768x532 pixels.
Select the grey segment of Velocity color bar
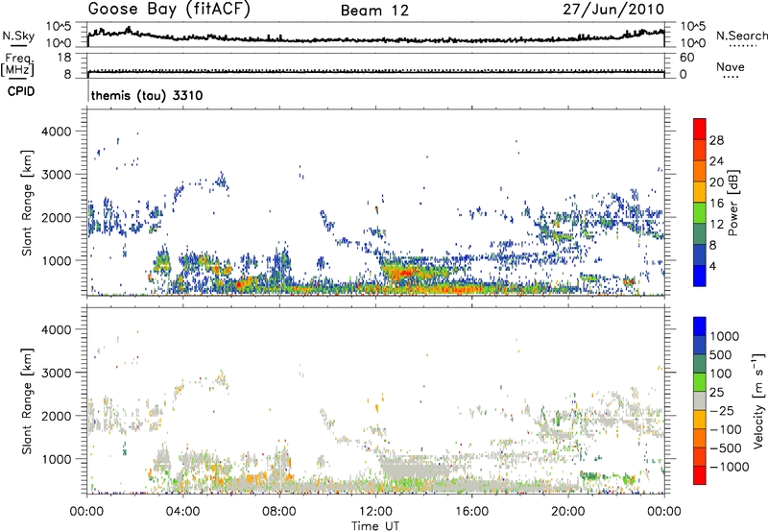click(x=700, y=401)
